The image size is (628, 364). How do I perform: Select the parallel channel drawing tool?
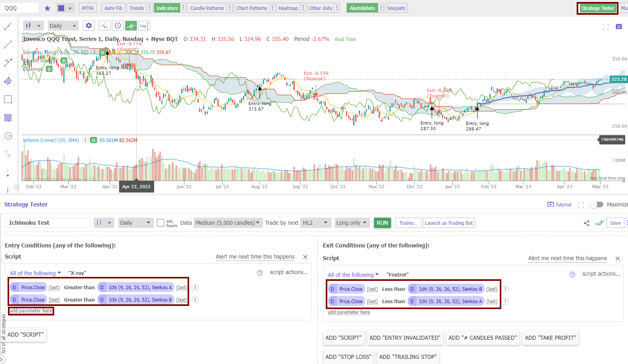[8, 81]
